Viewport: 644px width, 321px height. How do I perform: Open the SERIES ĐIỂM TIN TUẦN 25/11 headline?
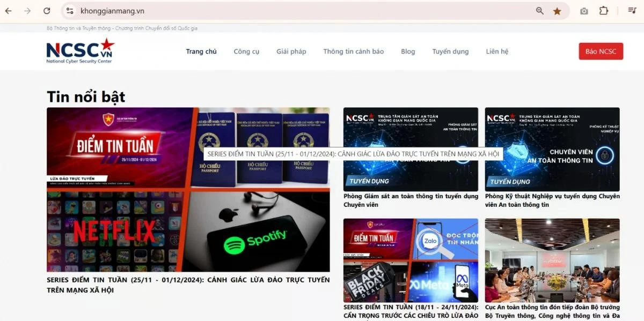(188, 285)
